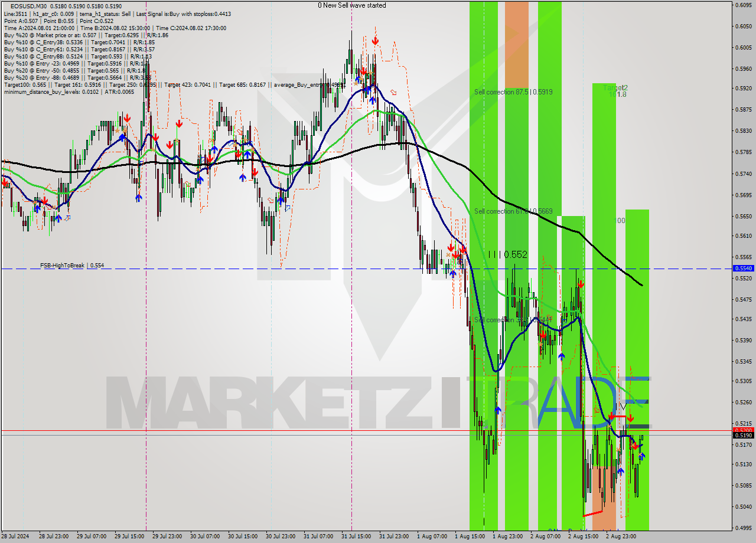Click the '2 Aug 15:00' time axis label
Screen dimensions: 756x543
point(583,537)
